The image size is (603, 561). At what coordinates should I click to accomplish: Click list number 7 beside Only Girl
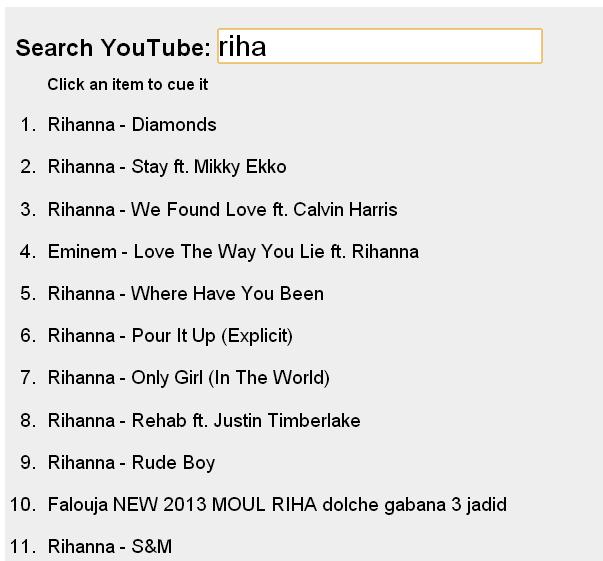click(27, 378)
